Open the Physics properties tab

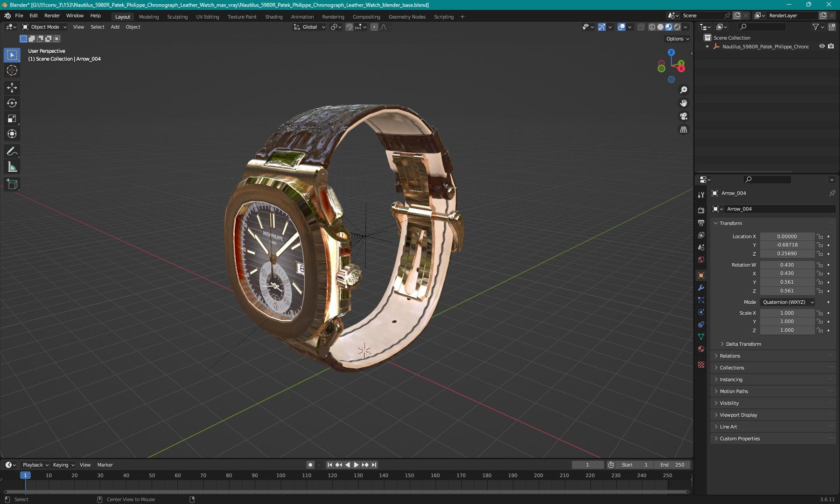(x=701, y=312)
